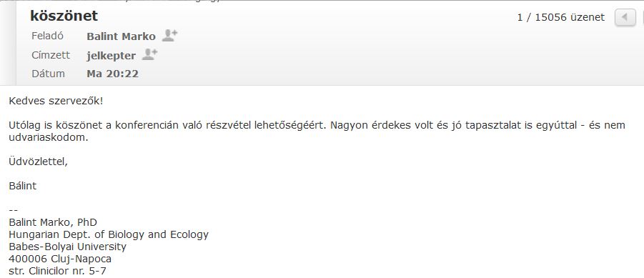Select the köszönet subject heading
This screenshot has width=644, height=278.
click(x=64, y=16)
